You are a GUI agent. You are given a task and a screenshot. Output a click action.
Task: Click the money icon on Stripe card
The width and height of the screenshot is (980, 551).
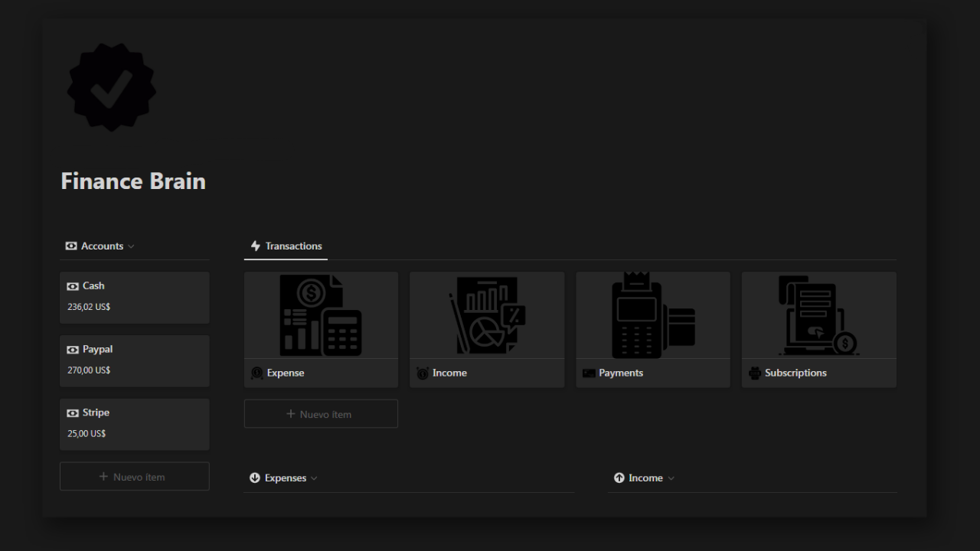pos(73,413)
